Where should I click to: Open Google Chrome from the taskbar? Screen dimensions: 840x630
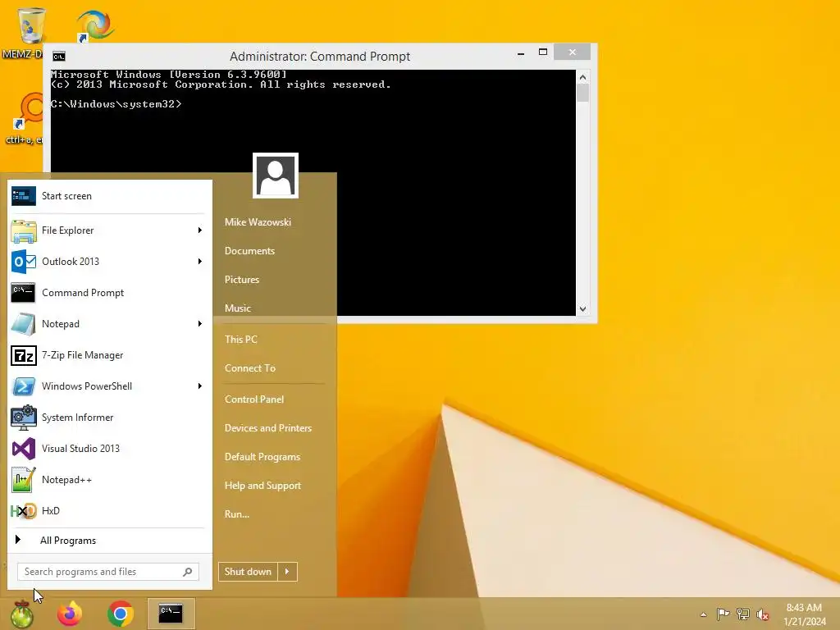point(120,614)
